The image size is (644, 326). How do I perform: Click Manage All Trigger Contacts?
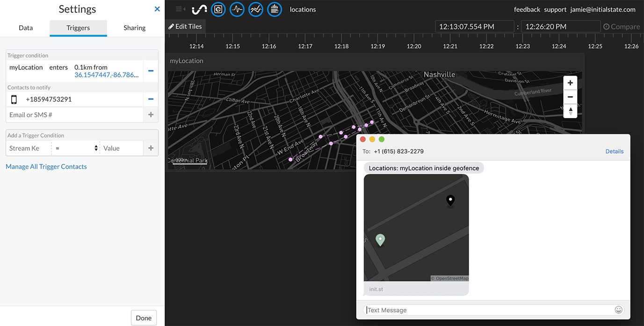click(46, 166)
